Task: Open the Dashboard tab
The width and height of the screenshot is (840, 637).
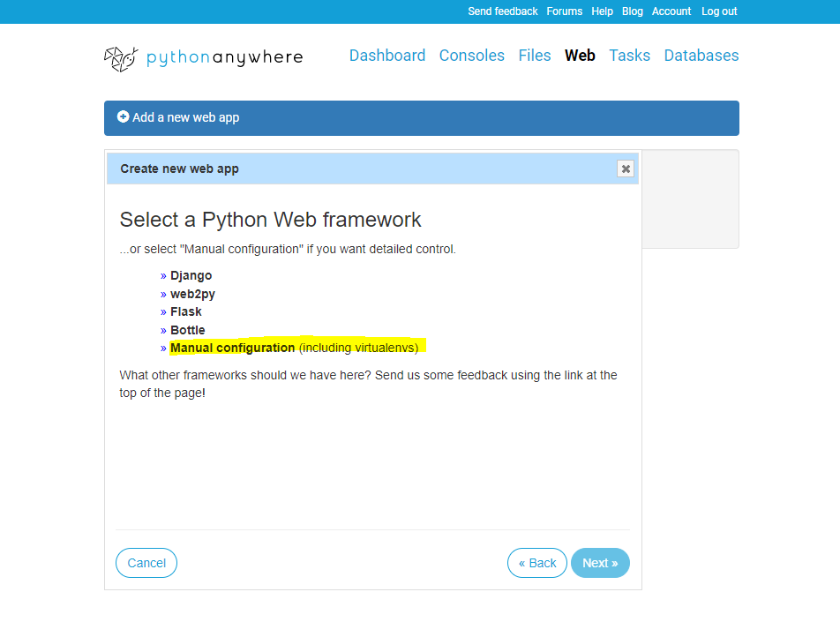Action: [387, 56]
